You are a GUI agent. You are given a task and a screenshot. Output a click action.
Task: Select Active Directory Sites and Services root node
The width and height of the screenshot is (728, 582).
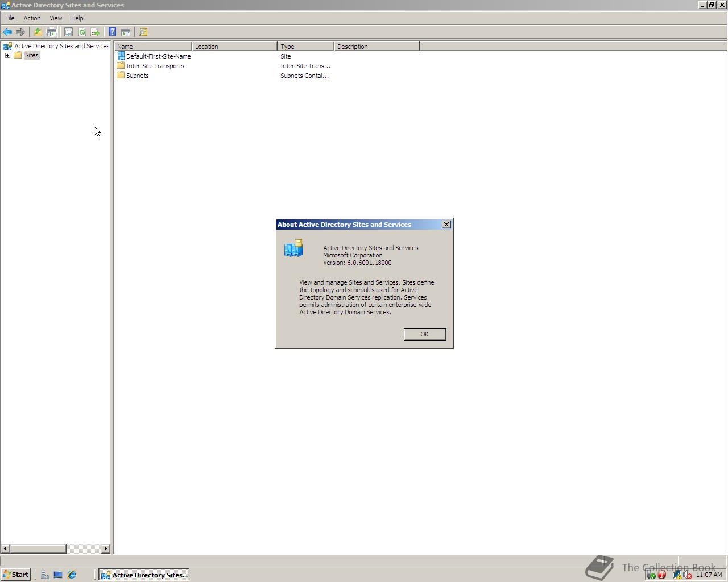click(61, 46)
